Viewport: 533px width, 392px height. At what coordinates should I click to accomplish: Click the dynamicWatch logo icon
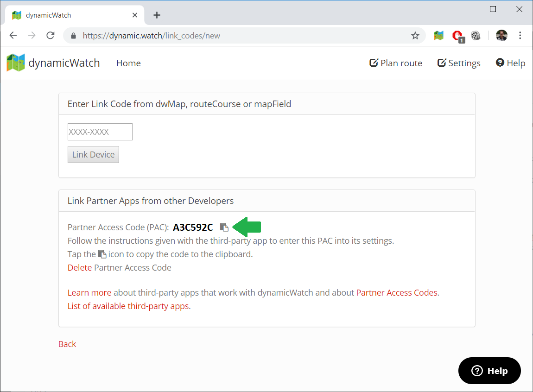[15, 63]
